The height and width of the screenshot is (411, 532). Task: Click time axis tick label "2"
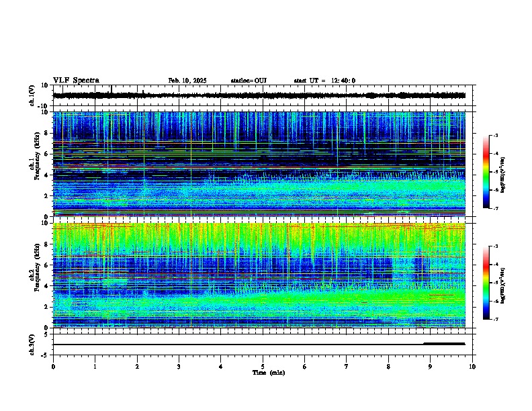click(x=137, y=367)
